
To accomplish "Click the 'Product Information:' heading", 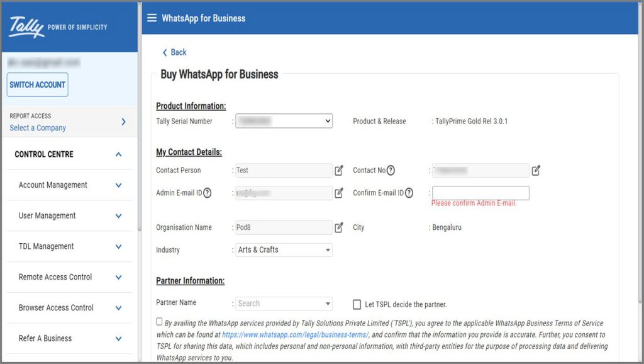I will click(x=191, y=106).
